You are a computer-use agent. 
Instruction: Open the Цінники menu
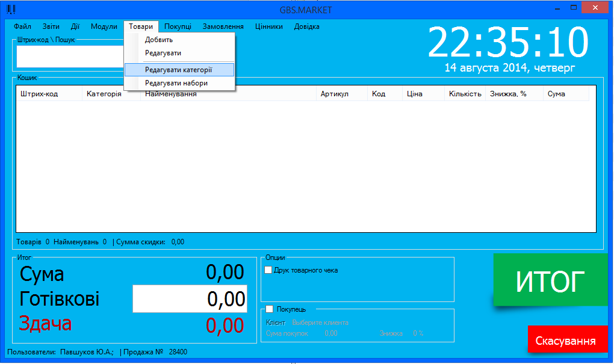[x=269, y=26]
